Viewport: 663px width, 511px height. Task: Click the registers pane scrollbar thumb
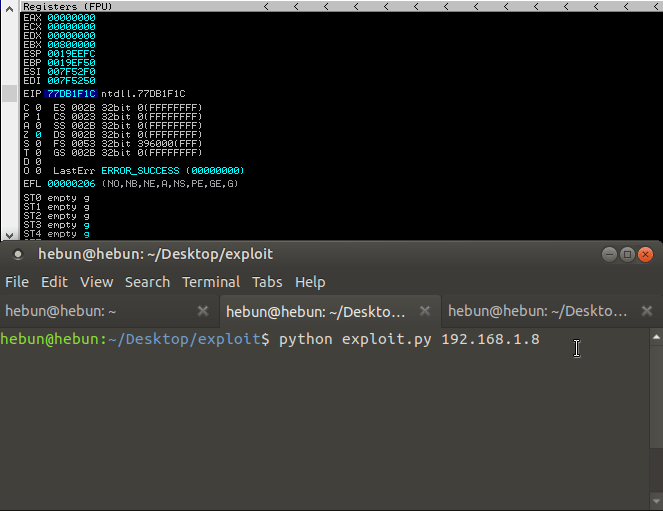(x=9, y=93)
